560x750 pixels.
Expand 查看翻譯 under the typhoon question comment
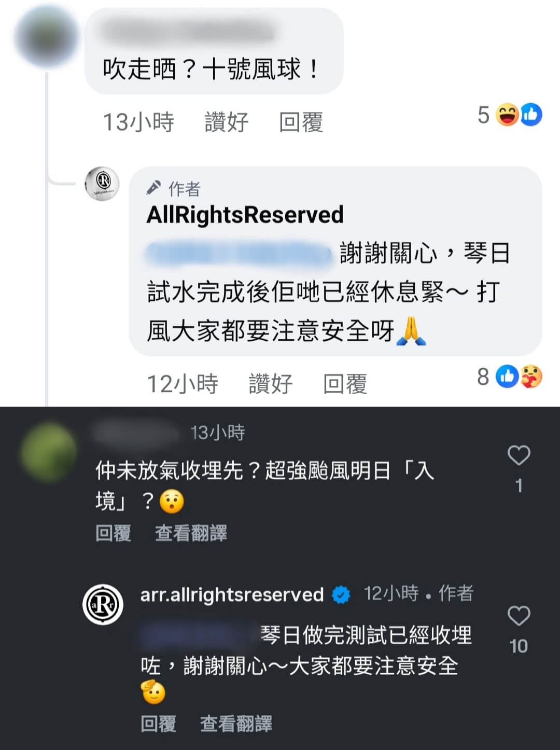191,533
